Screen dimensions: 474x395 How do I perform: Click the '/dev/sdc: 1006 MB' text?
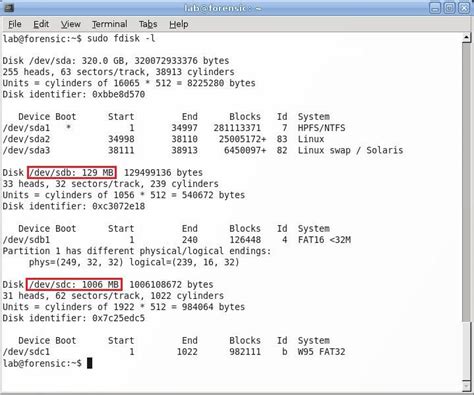click(x=74, y=284)
